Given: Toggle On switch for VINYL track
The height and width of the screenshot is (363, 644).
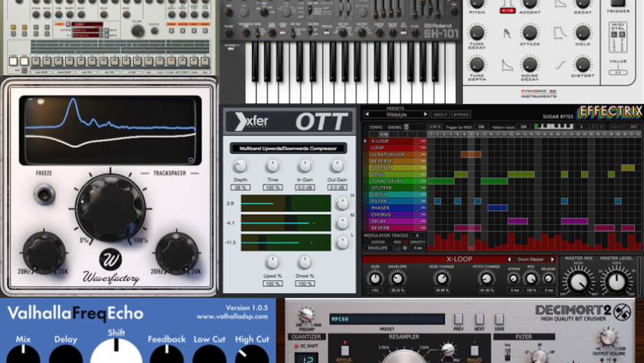Looking at the screenshot, I should pyautogui.click(x=423, y=174).
